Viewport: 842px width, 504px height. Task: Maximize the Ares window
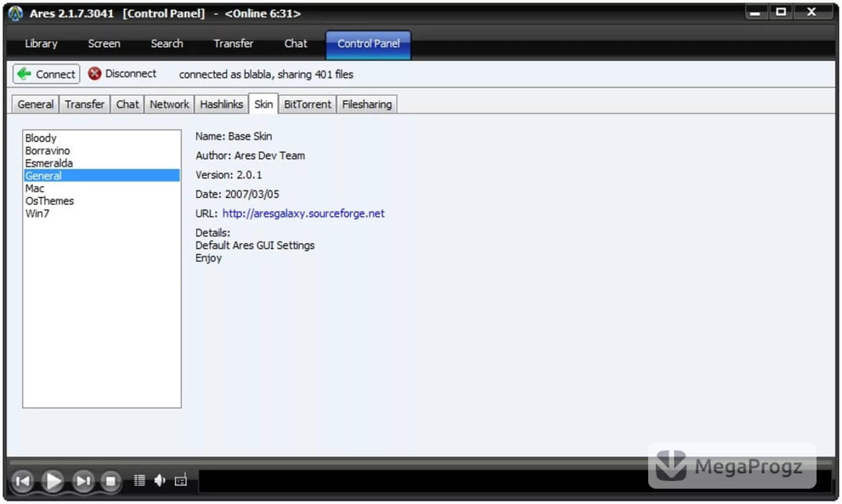tap(781, 12)
